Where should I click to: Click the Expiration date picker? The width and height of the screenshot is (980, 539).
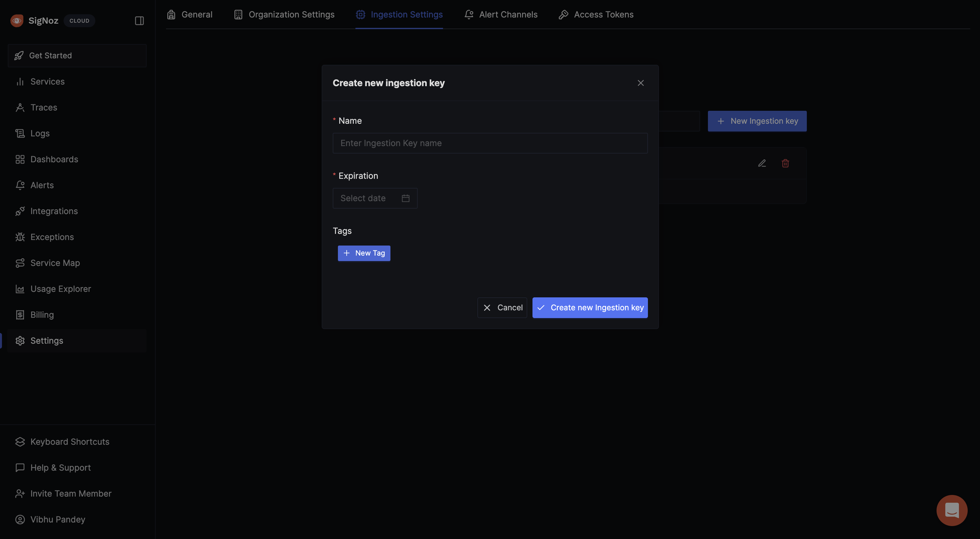375,198
